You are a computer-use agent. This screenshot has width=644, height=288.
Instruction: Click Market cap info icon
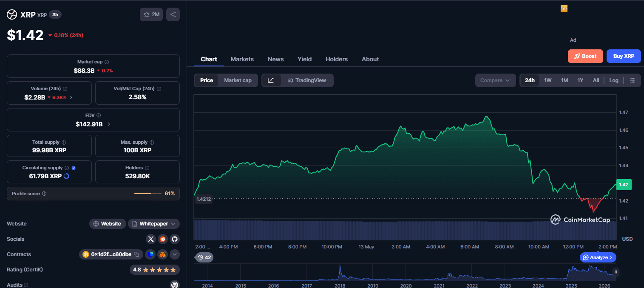point(107,62)
